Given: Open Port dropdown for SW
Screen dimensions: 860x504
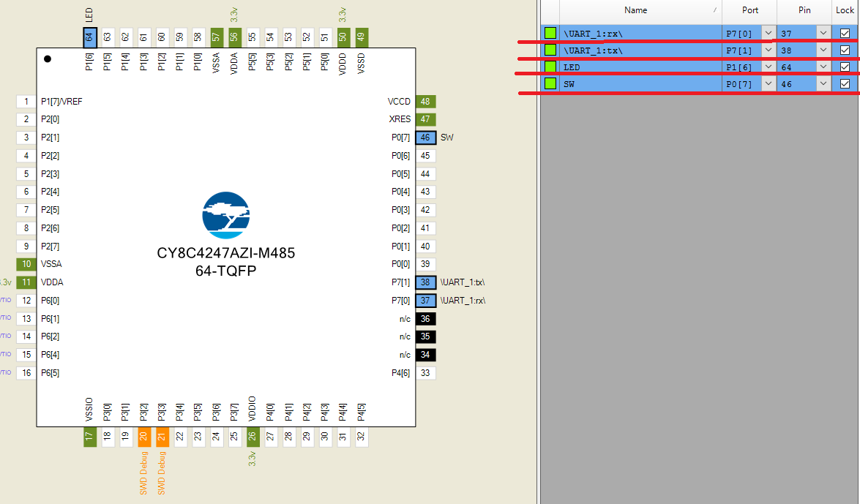Looking at the screenshot, I should click(x=769, y=84).
